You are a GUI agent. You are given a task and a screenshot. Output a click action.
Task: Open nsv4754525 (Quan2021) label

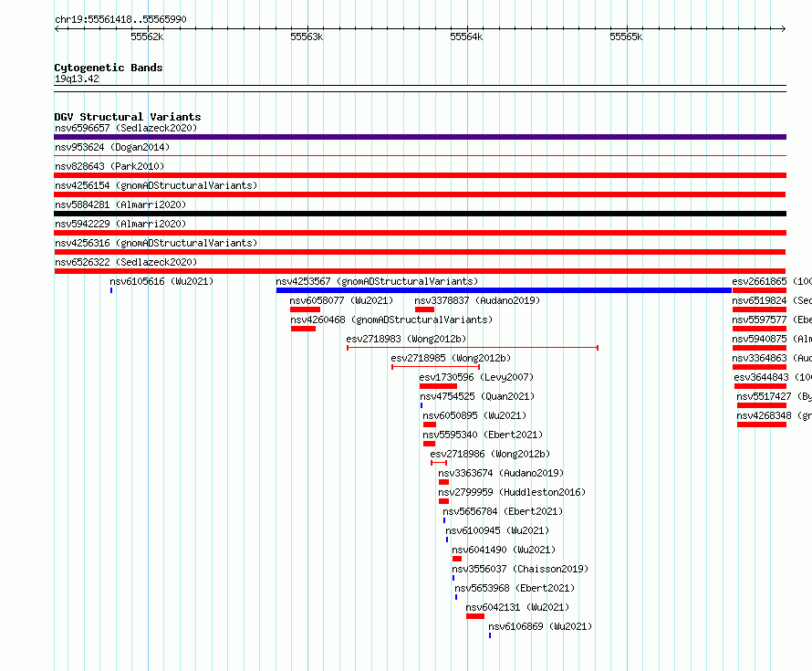477,396
